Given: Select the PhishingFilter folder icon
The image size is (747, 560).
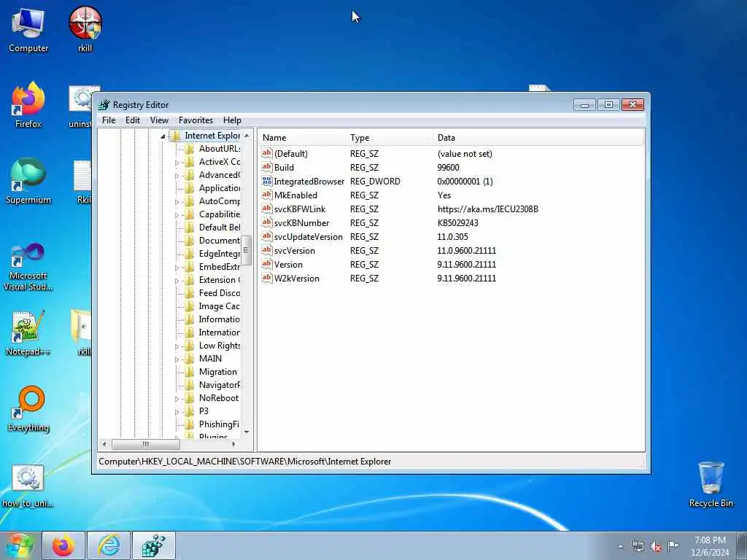Looking at the screenshot, I should [190, 424].
